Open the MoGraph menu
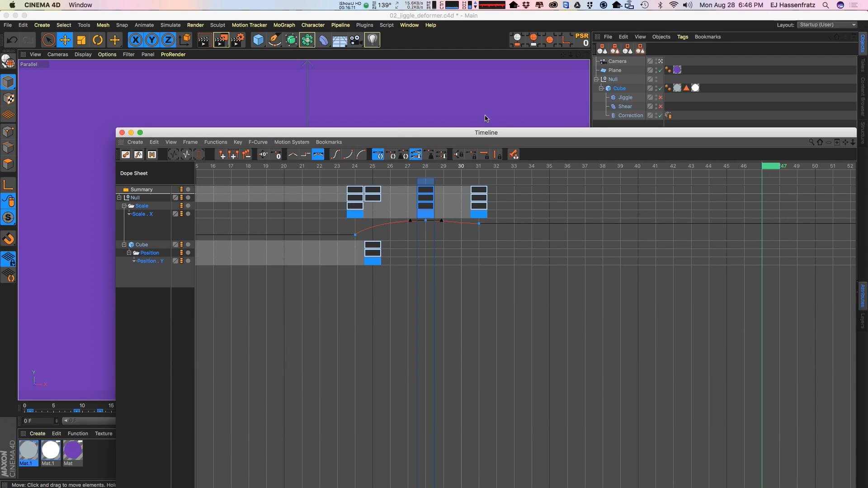The height and width of the screenshot is (488, 868). 284,25
